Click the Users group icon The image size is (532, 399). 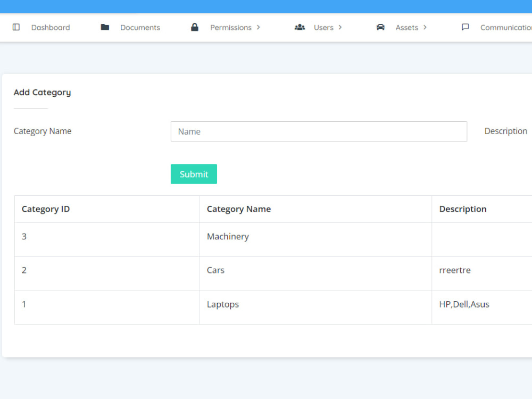(x=300, y=27)
